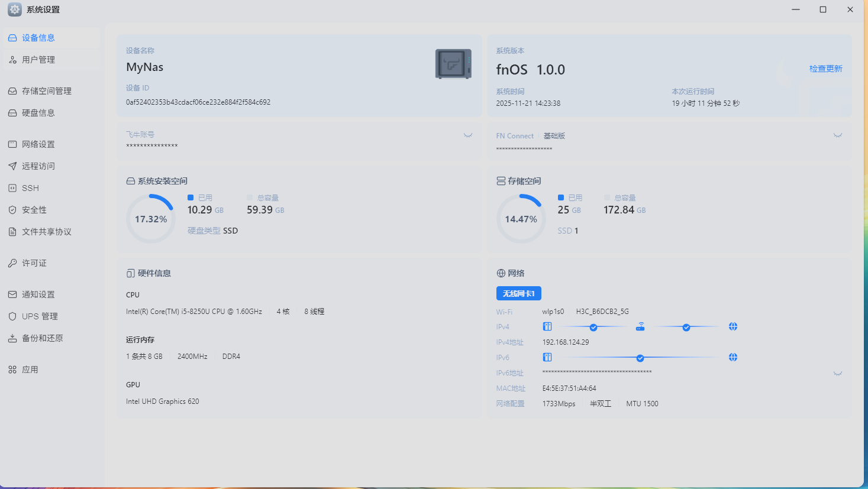Unhide the IPv6地址 using its eye icon

838,374
